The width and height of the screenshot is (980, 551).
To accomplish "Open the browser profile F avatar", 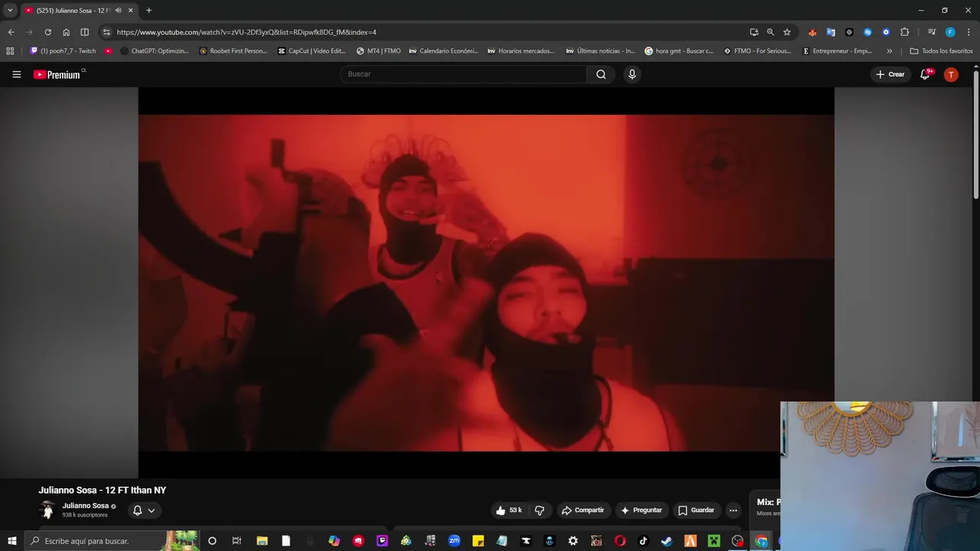I will coord(950,32).
